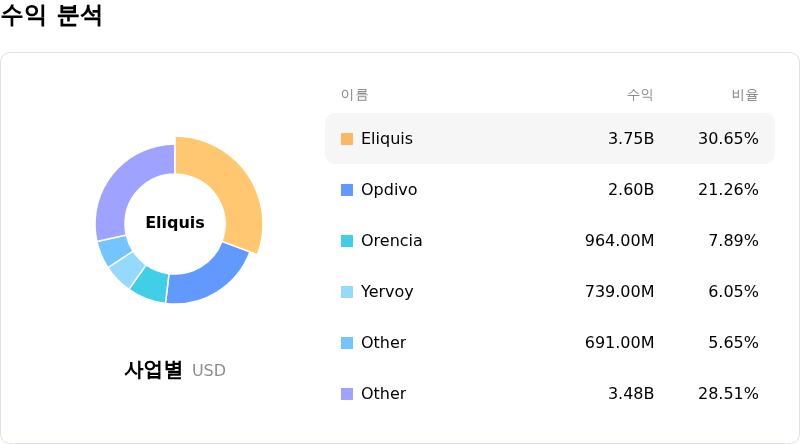Click the 비율 column header
Viewport: 800px width, 444px height.
745,95
